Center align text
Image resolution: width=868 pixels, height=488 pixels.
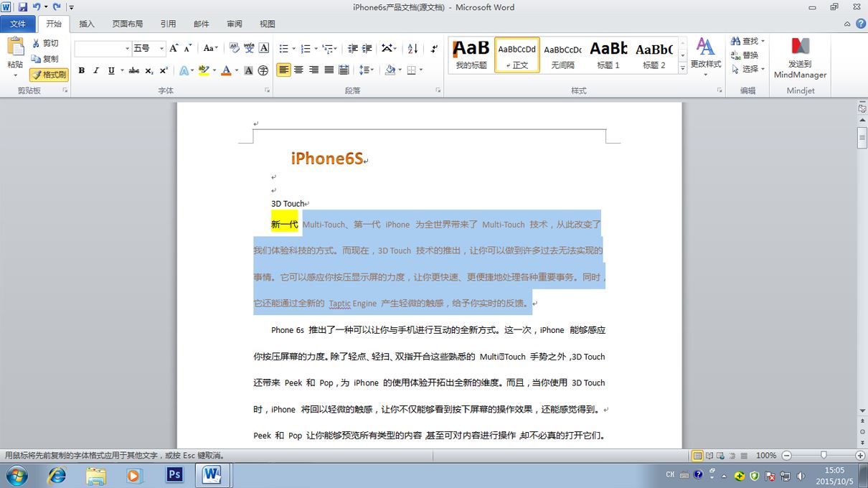pos(299,70)
